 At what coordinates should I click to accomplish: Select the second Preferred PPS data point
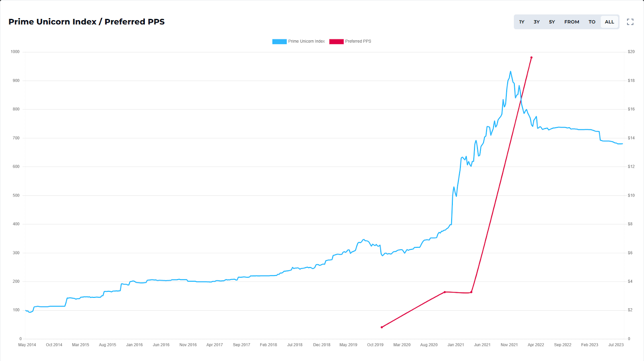[445, 292]
